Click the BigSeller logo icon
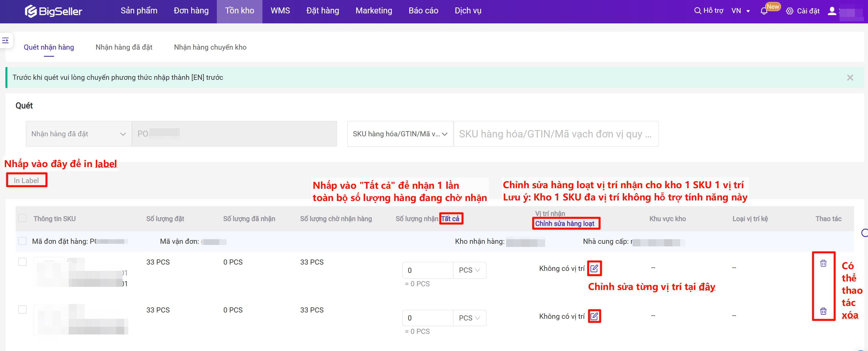 (31, 11)
